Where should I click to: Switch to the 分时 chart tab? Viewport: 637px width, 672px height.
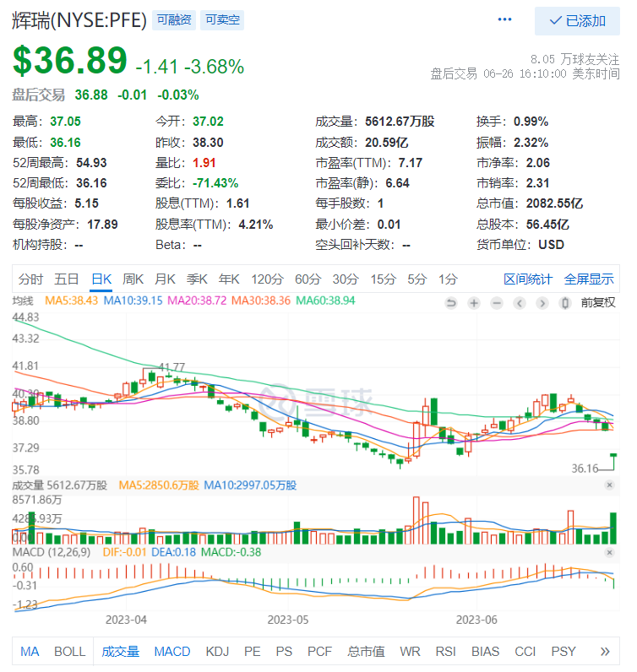(30, 279)
